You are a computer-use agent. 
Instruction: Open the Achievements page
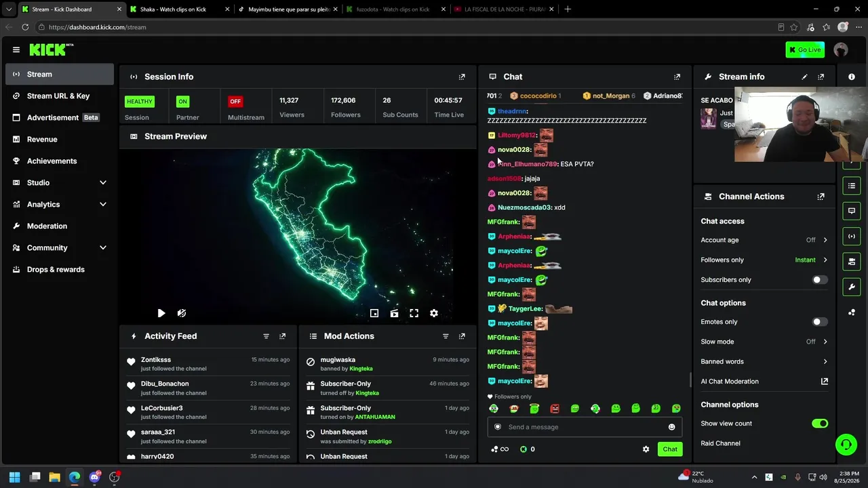[60, 161]
